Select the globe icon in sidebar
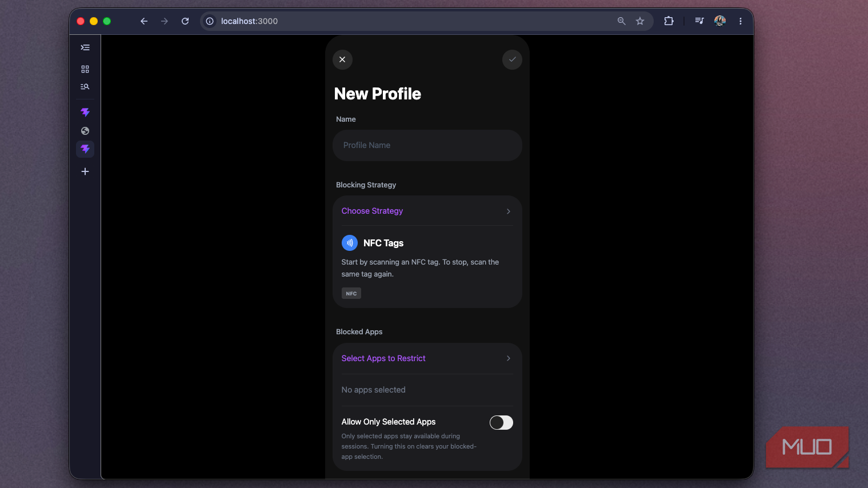This screenshot has width=868, height=488. tap(85, 131)
